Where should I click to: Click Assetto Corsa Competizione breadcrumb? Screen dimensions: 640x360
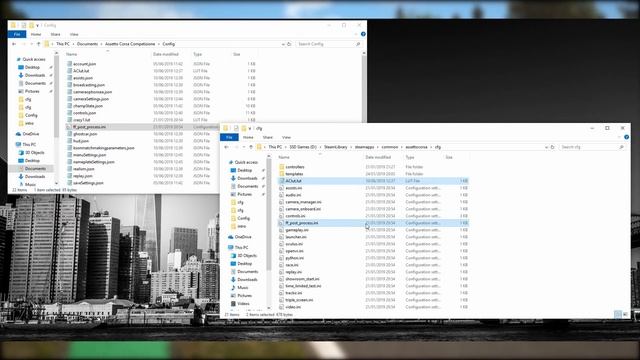130,44
